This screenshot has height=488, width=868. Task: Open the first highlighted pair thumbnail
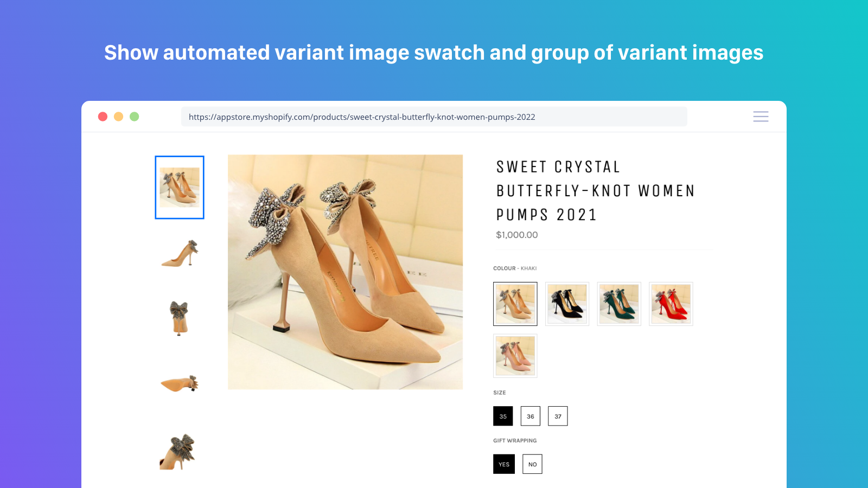pyautogui.click(x=180, y=188)
